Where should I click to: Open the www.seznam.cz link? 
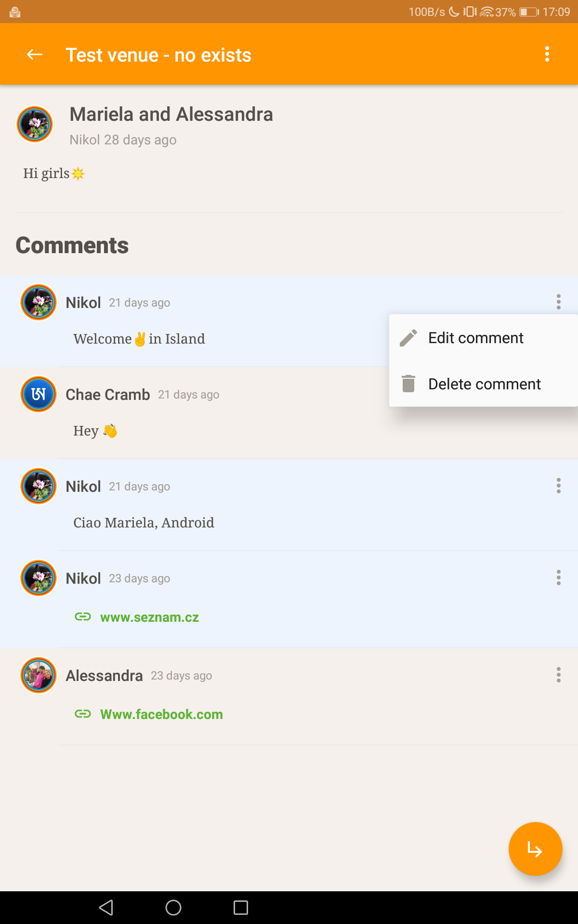click(x=149, y=617)
